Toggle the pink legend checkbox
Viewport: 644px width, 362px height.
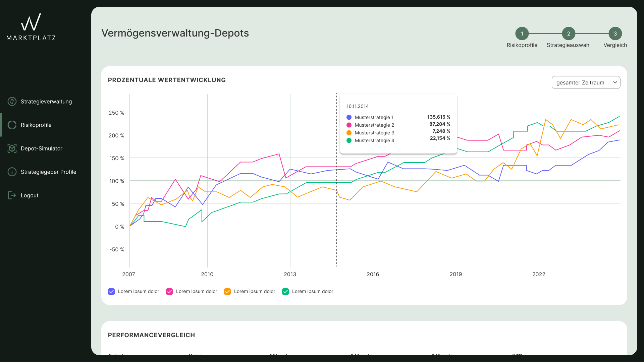coord(169,292)
